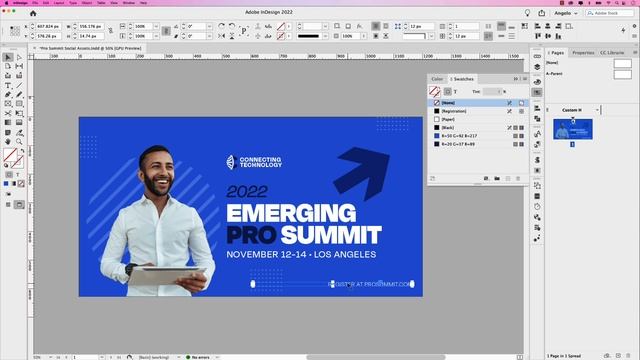640x360 pixels.
Task: Click the rotate 90° clockwise icon
Action: pos(221,26)
